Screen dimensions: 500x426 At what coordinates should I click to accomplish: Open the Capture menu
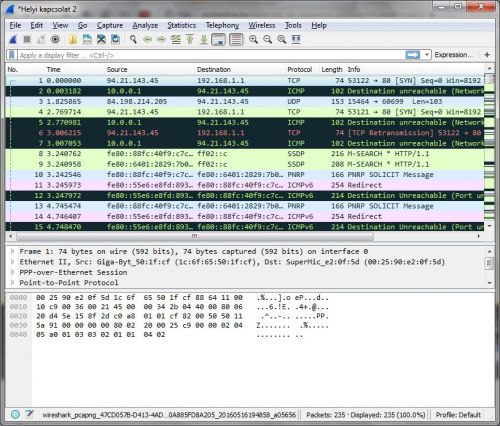110,25
